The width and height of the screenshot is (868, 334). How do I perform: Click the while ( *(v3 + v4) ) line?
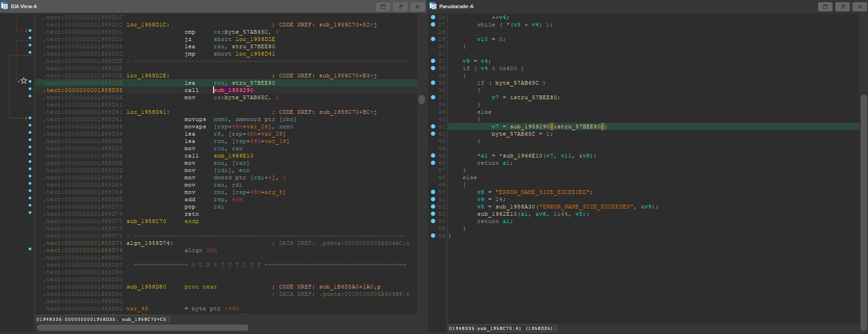[x=515, y=25]
